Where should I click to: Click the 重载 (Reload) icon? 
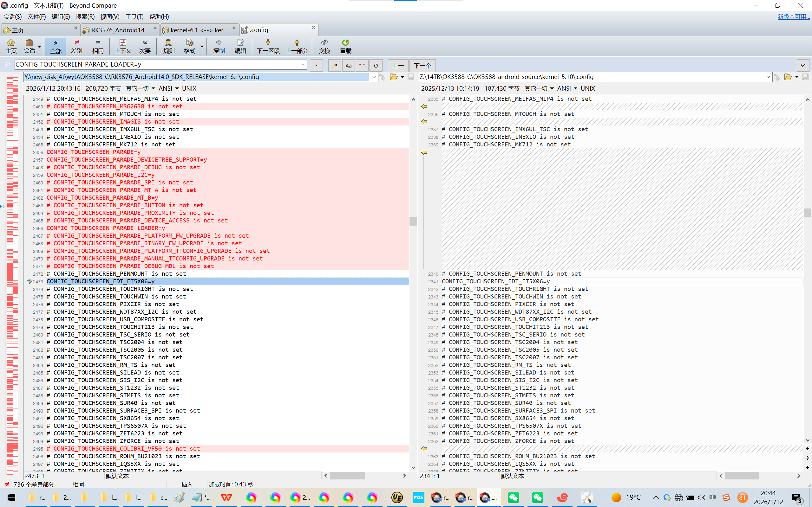[345, 46]
